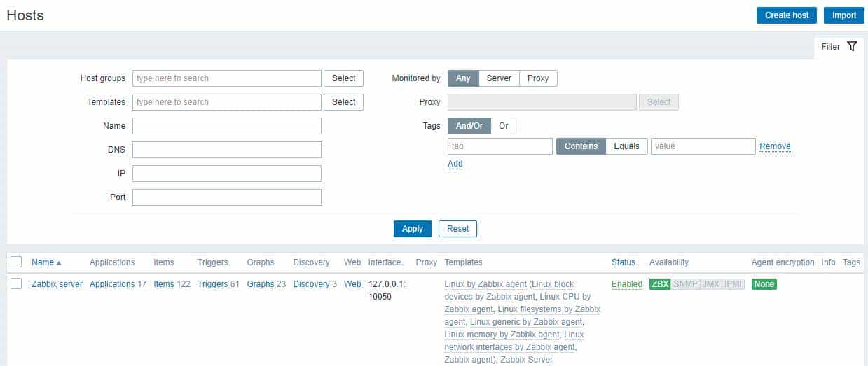Click the Filter funnel icon
Image resolution: width=868 pixels, height=366 pixels.
click(852, 47)
